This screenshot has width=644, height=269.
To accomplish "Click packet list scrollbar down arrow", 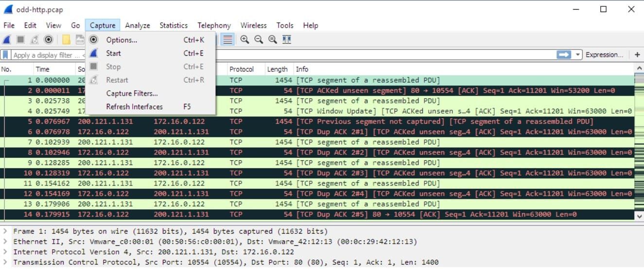I will coord(639,216).
